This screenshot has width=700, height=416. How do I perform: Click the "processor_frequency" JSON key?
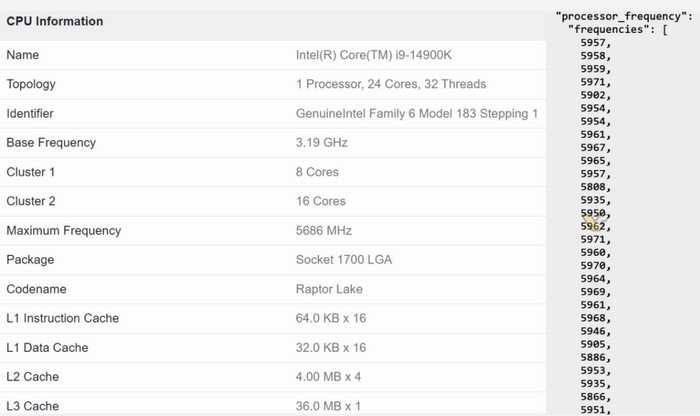(x=621, y=18)
